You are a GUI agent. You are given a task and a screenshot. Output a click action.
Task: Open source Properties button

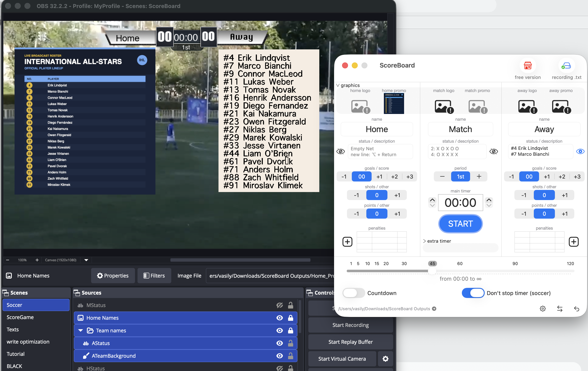coord(113,275)
